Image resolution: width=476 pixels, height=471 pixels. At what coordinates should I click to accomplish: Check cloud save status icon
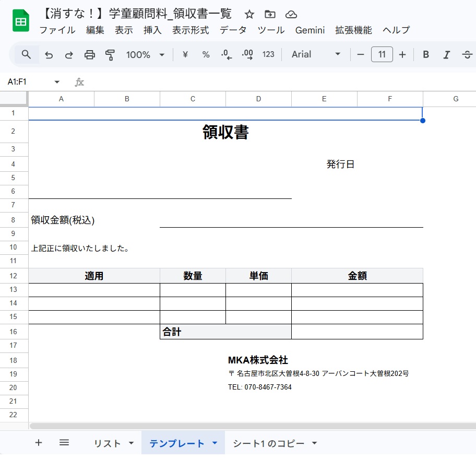[x=291, y=15]
